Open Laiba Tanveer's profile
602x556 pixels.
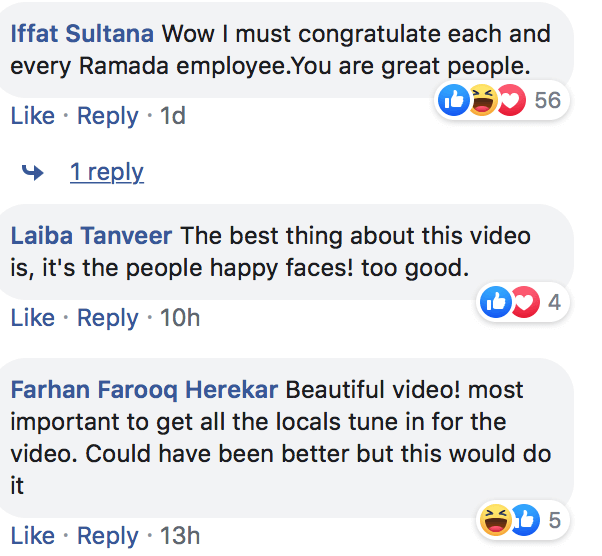click(91, 235)
